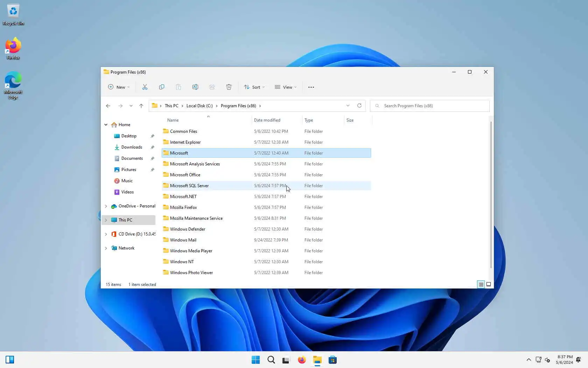Viewport: 588px width, 368px height.
Task: Open the Sort dropdown
Action: [254, 87]
